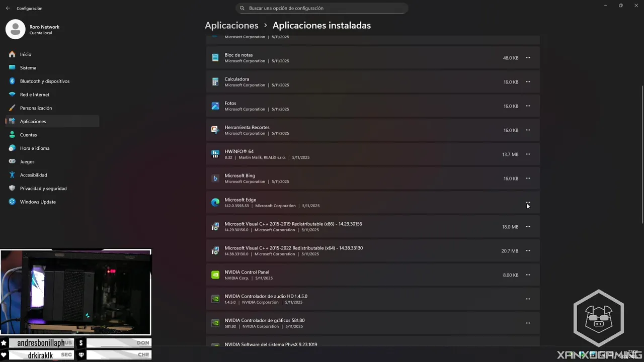The width and height of the screenshot is (644, 362).
Task: Click the Aplicaciones instaladas breadcrumb title
Action: pyautogui.click(x=321, y=25)
